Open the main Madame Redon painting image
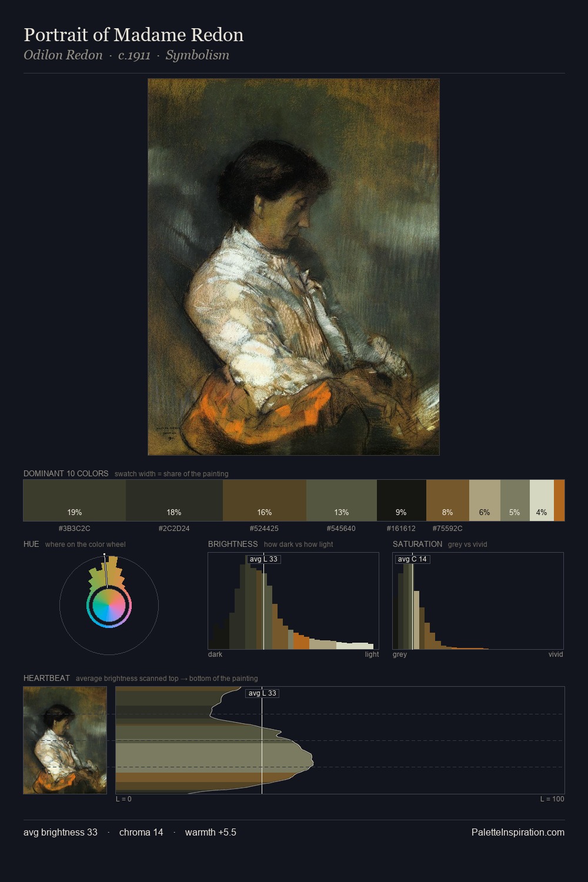This screenshot has height=882, width=588. coord(293,267)
